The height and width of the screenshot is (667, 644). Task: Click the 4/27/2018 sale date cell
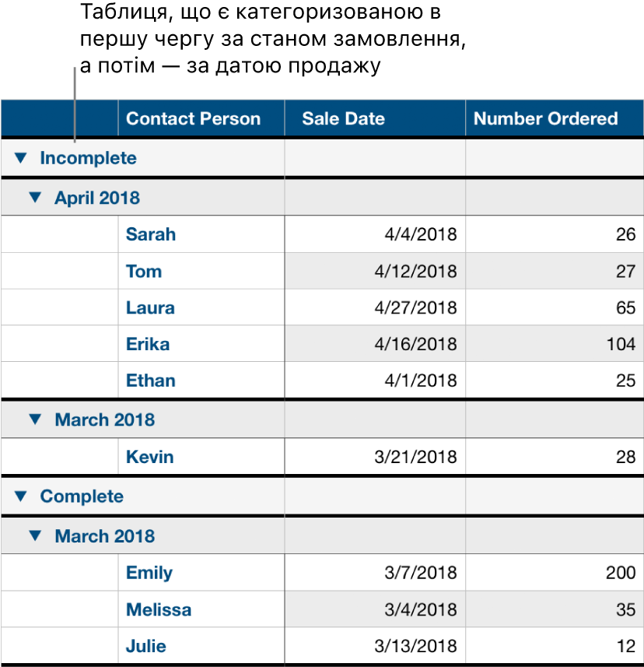point(415,307)
